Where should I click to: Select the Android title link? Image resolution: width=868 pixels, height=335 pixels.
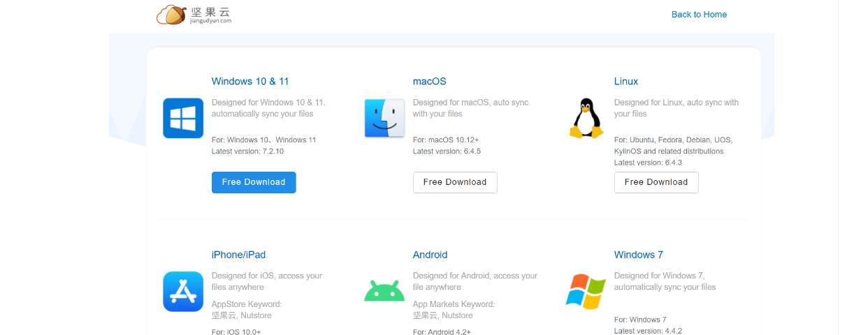point(430,255)
